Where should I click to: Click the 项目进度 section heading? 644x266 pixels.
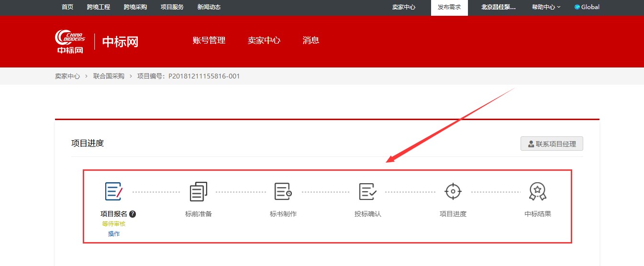point(88,143)
